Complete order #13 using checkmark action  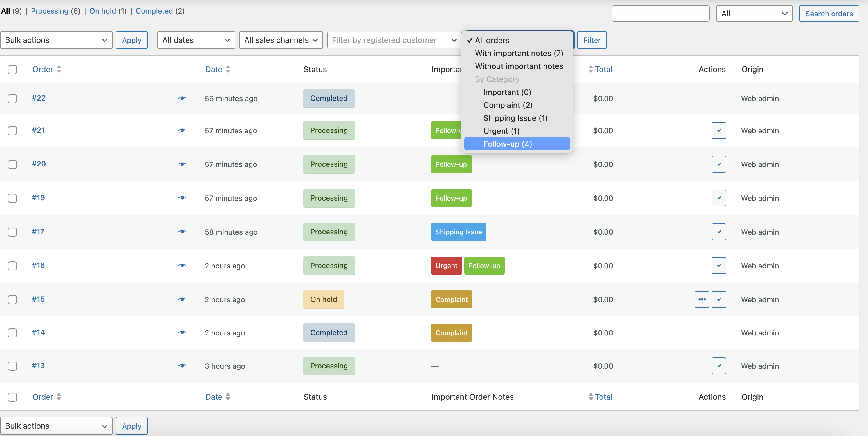(718, 366)
